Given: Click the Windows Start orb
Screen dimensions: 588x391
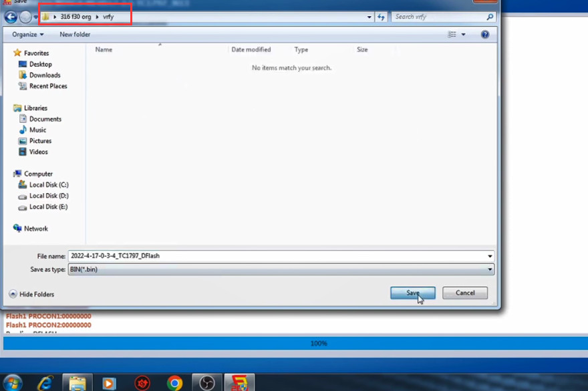Looking at the screenshot, I should (12, 382).
